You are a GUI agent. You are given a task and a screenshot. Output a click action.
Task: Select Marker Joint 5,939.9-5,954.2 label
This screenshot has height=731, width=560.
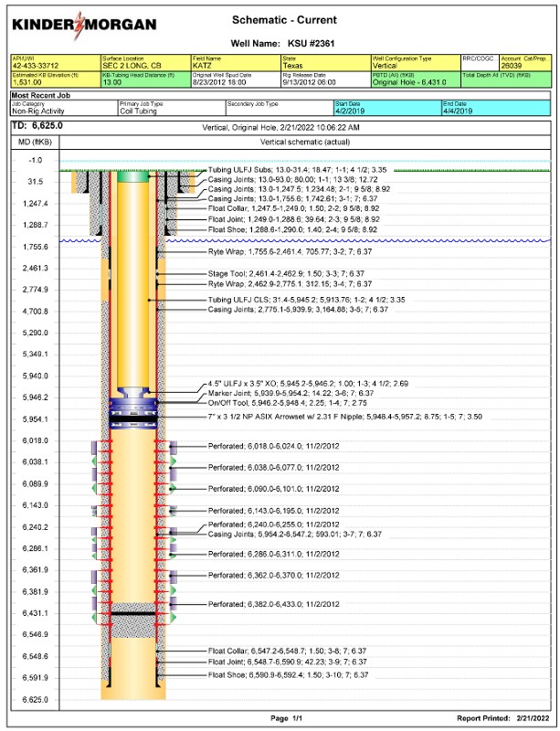pyautogui.click(x=291, y=394)
